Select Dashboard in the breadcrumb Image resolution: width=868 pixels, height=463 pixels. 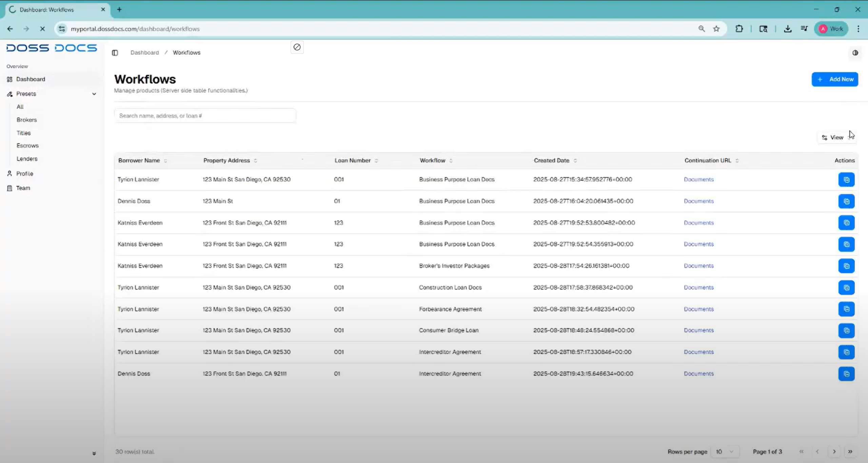coord(144,52)
